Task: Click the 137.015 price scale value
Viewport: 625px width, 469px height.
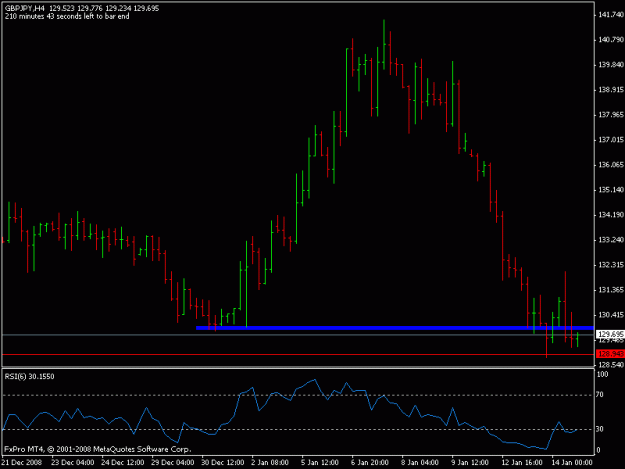Action: click(x=611, y=140)
